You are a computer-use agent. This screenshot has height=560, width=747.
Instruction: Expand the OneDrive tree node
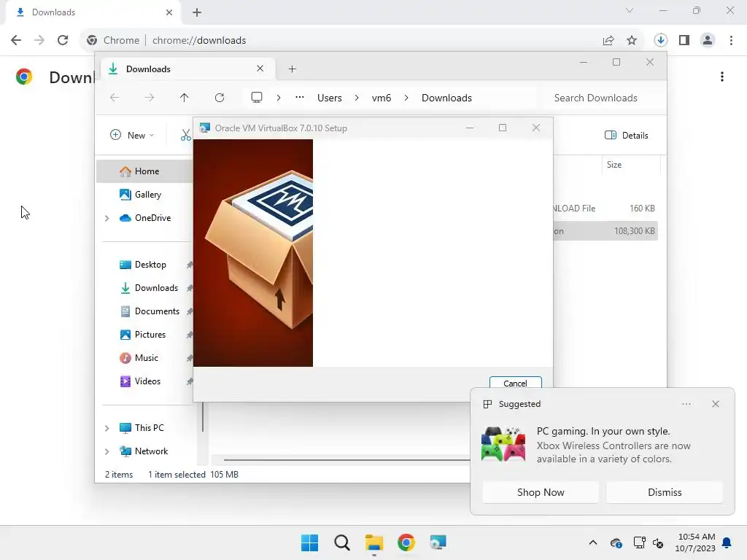click(107, 218)
